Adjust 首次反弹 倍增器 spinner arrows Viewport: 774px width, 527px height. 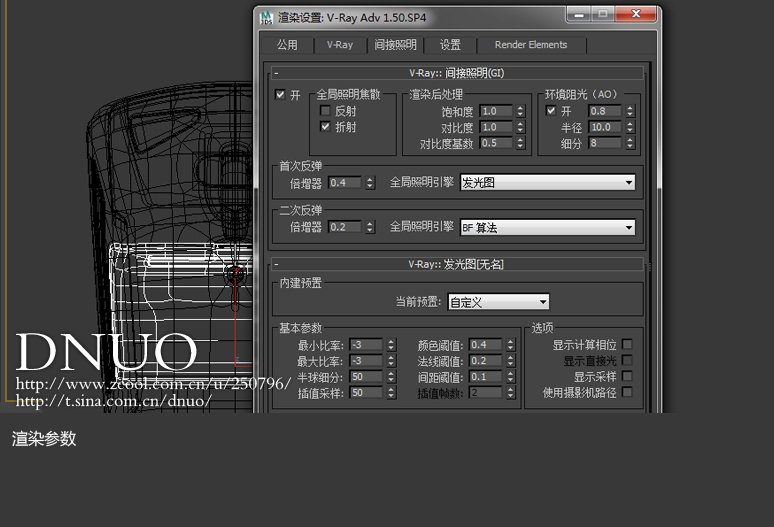click(370, 183)
